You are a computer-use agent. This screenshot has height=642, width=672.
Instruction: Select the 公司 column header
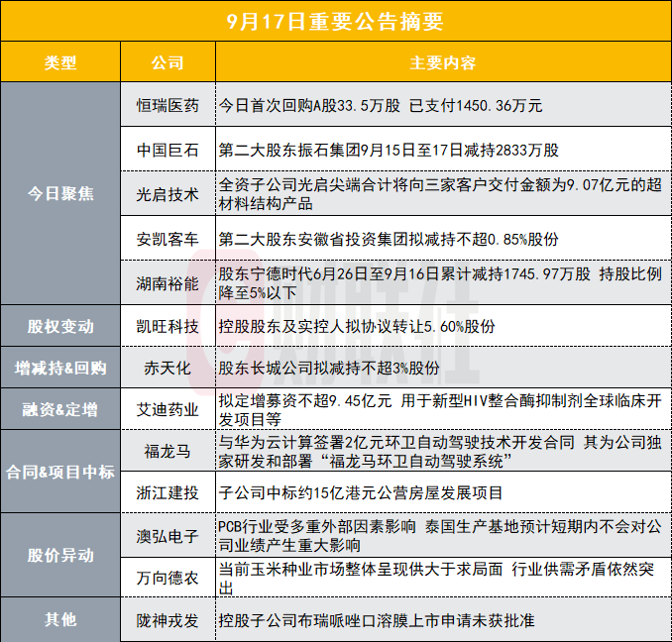(x=168, y=62)
